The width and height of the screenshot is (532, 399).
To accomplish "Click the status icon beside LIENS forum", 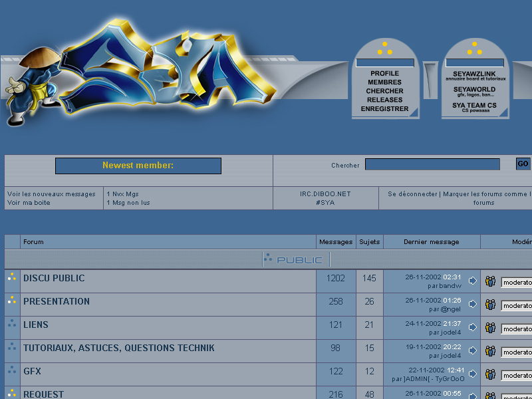I will [x=12, y=324].
